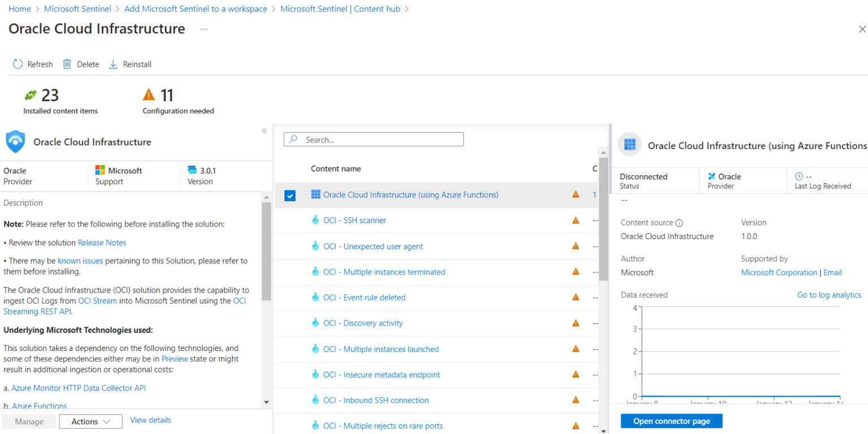Navigate to Microsoft Sentinel breadcrumb
Viewport: 868px width, 434px height.
coord(77,9)
